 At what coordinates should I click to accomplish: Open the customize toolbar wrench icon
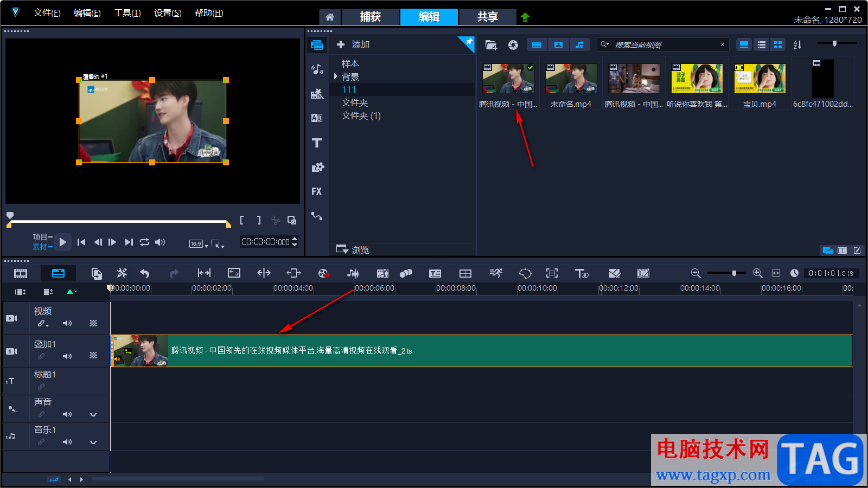click(122, 273)
